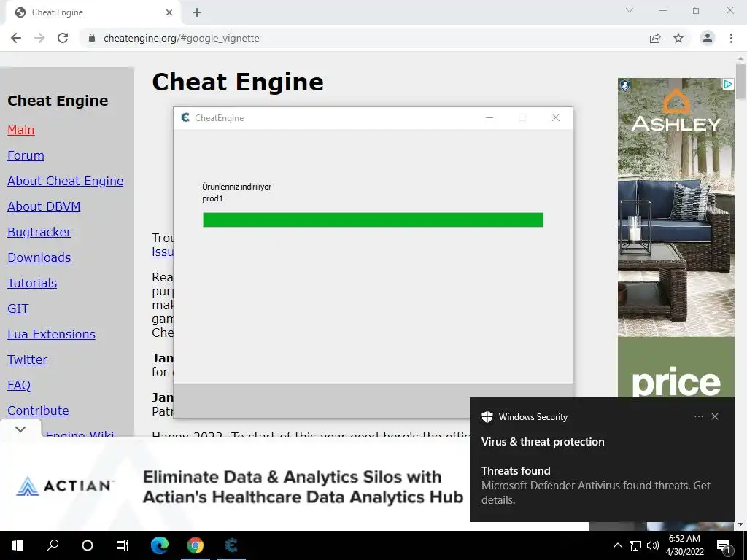Open the Tutorials link
747x560 pixels.
(x=32, y=283)
